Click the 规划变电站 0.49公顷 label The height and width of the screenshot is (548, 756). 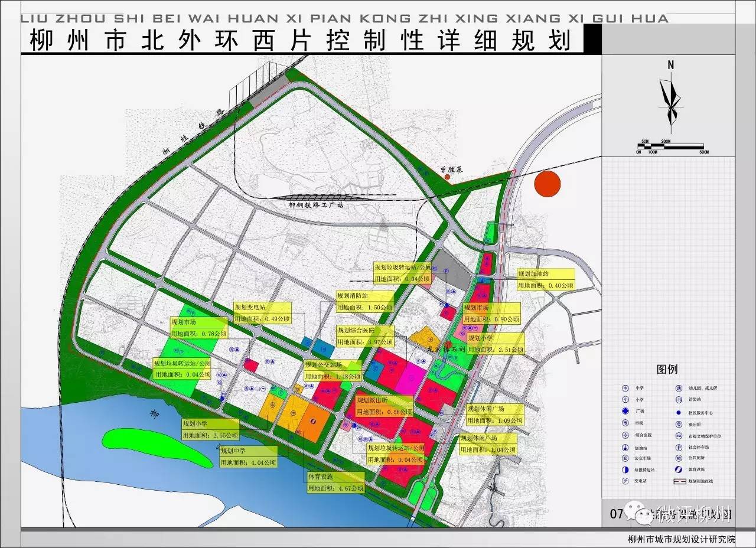coord(262,313)
